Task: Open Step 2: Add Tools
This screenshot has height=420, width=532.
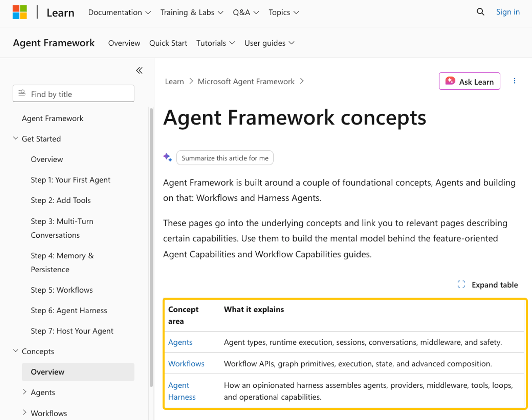Action: (x=61, y=200)
